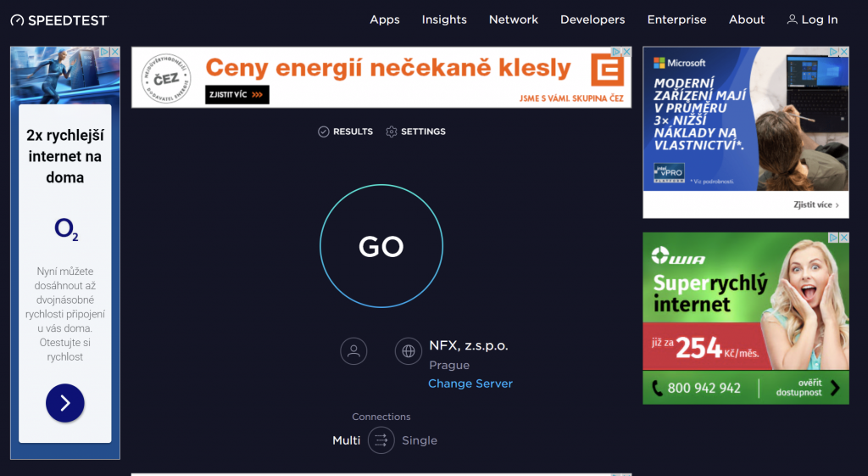Open Settings via the gear icon
Screen dimensions: 868x476
coord(391,132)
